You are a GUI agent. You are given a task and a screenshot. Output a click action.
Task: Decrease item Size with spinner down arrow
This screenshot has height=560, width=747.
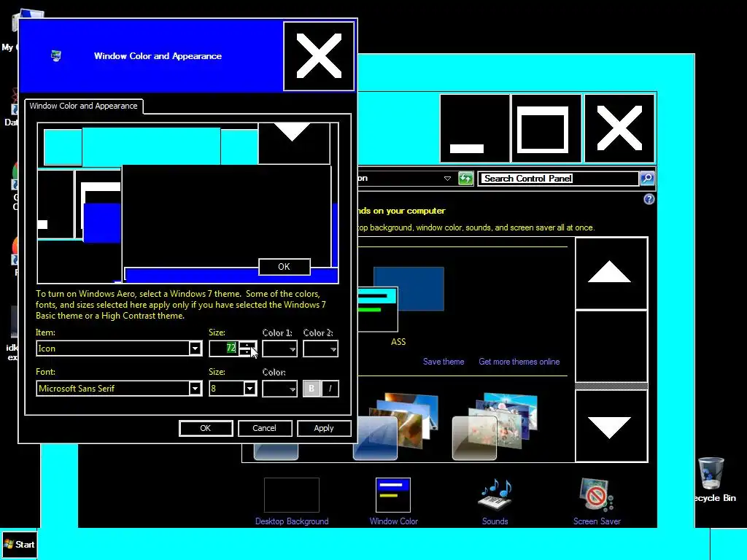(x=247, y=352)
